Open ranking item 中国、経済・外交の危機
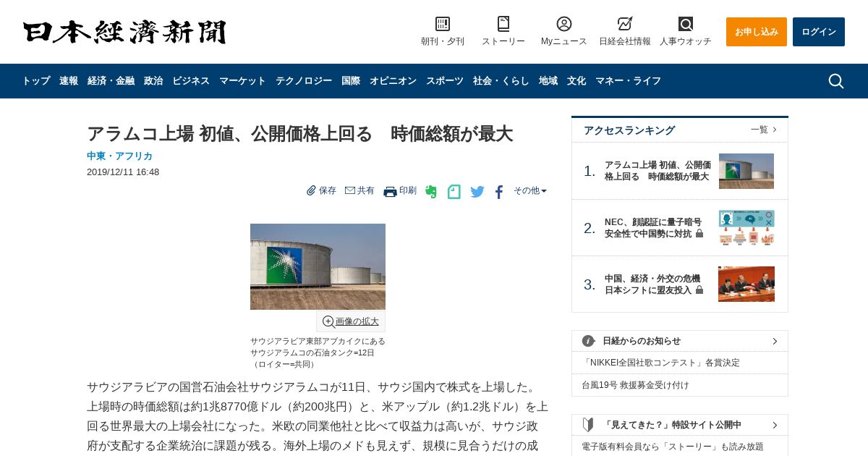Viewport: 868px width, 456px height. click(x=652, y=284)
